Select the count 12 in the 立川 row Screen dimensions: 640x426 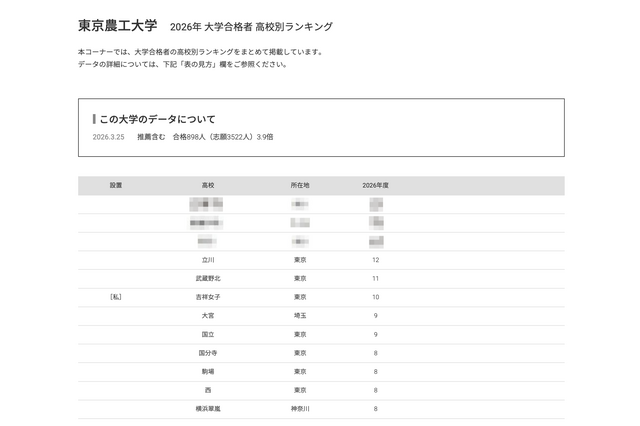pos(376,260)
